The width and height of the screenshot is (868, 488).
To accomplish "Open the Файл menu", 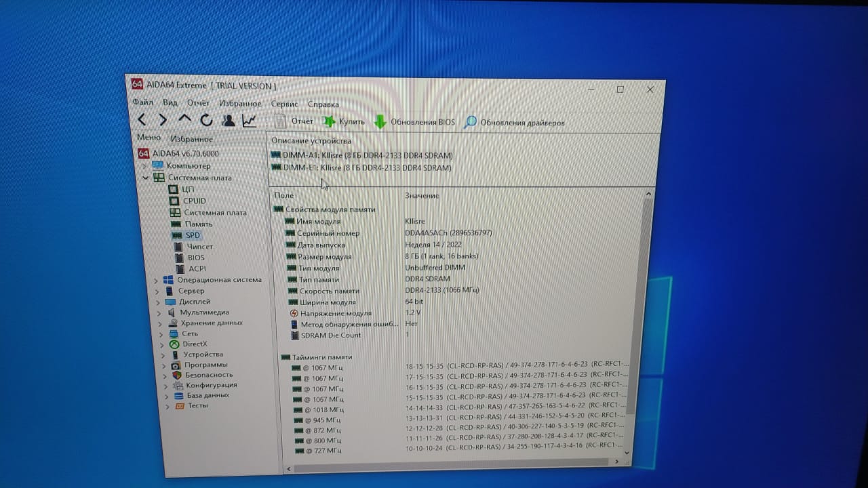I will 142,102.
